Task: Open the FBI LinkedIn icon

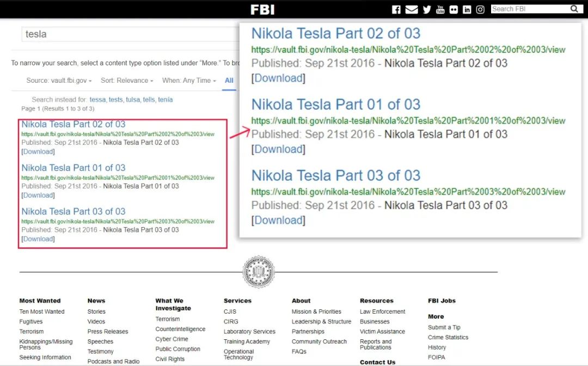Action: (467, 9)
